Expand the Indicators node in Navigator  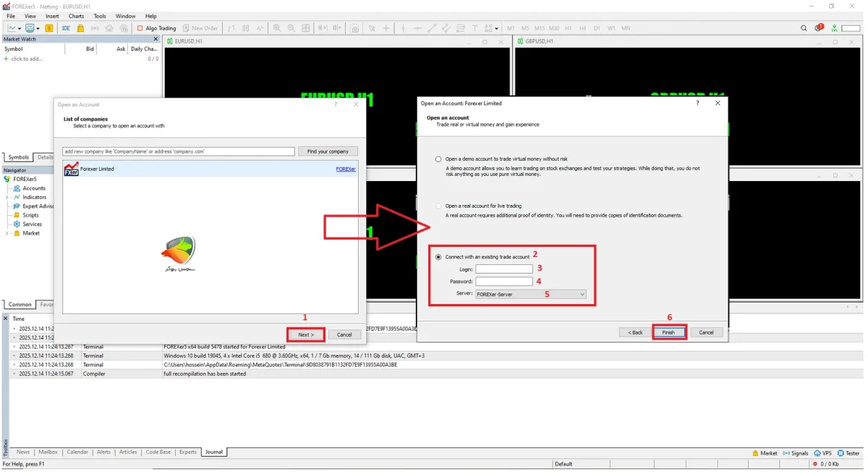click(x=7, y=197)
